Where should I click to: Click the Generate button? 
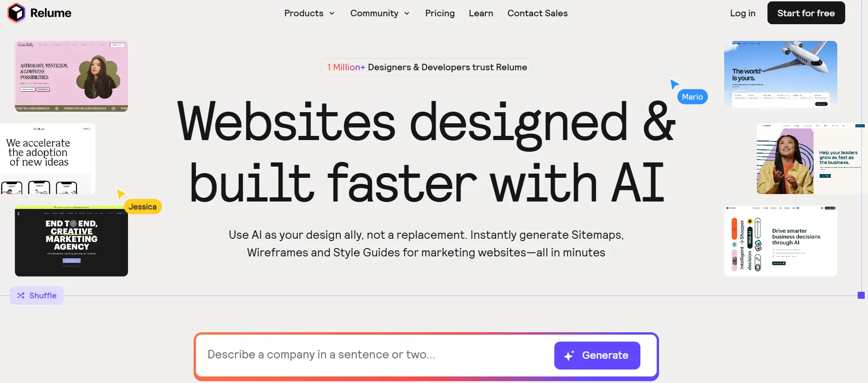pos(597,356)
